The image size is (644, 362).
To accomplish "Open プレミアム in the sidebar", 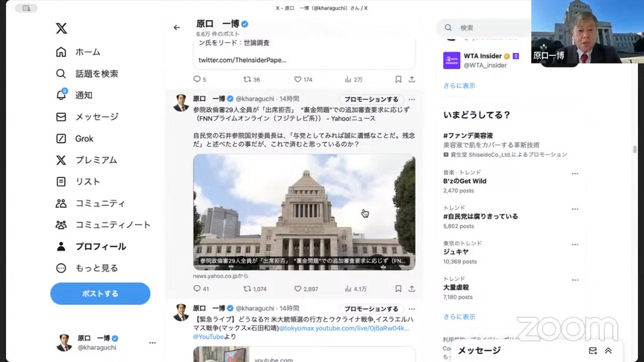I will [x=87, y=160].
